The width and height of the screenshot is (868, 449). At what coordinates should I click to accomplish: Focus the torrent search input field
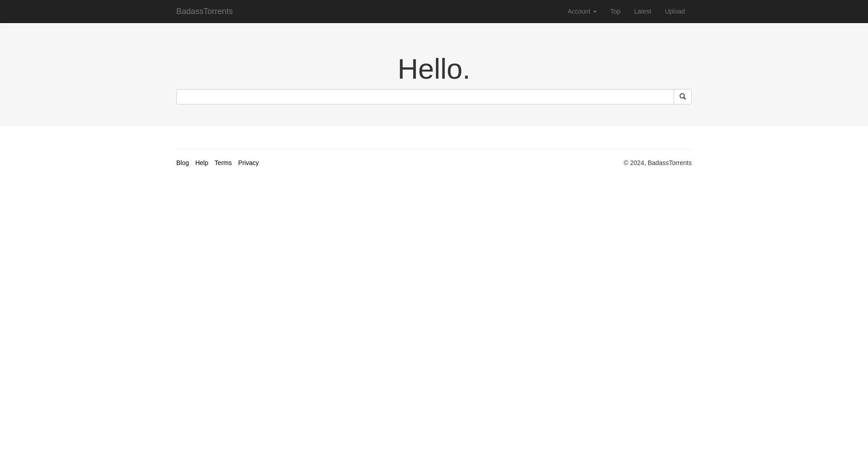(x=425, y=97)
